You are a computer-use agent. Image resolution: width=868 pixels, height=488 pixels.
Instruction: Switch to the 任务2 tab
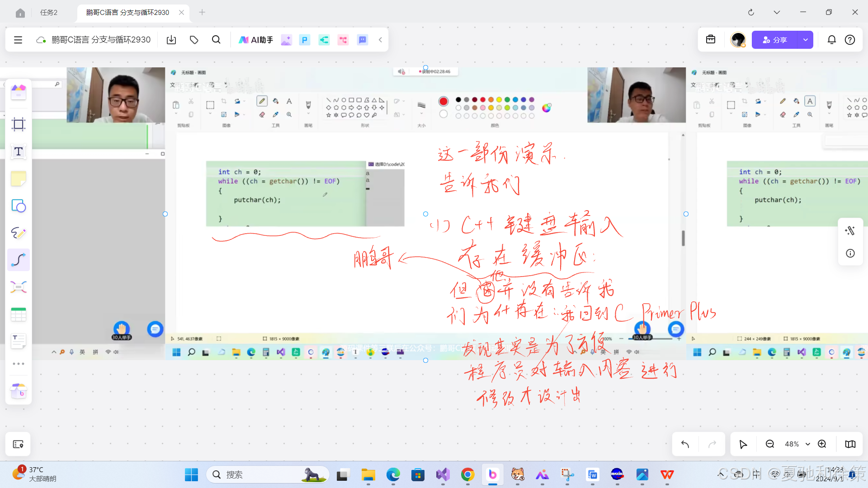[49, 12]
